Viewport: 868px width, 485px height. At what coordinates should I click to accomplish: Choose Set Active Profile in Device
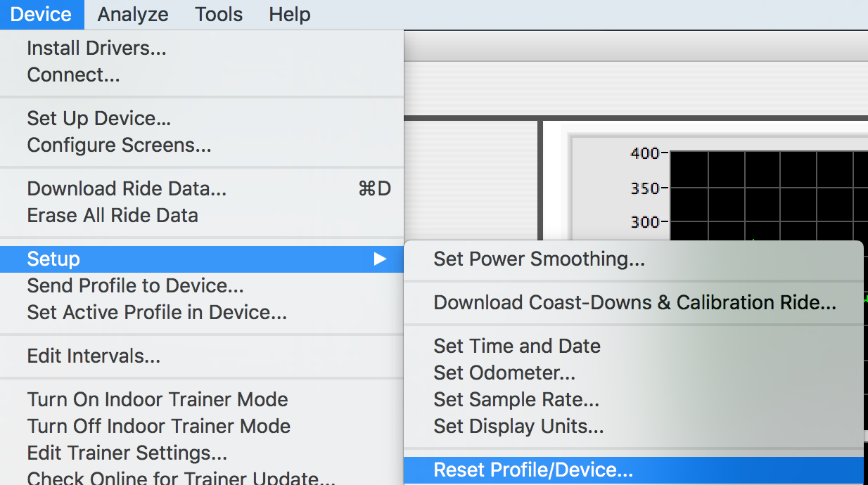[x=157, y=312]
